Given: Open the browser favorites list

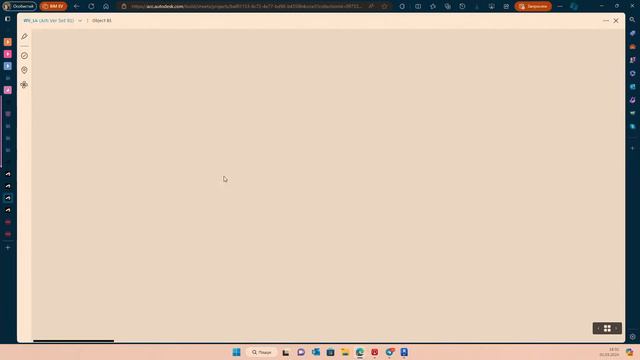Looking at the screenshot, I should click(x=433, y=6).
